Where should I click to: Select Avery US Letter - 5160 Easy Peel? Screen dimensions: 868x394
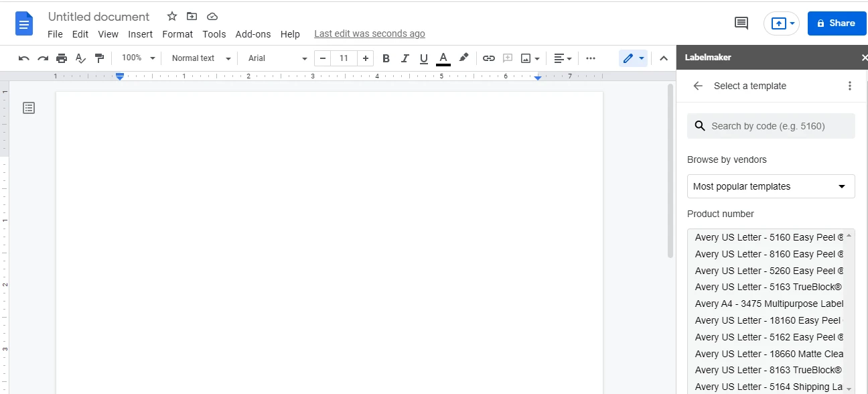tap(769, 237)
